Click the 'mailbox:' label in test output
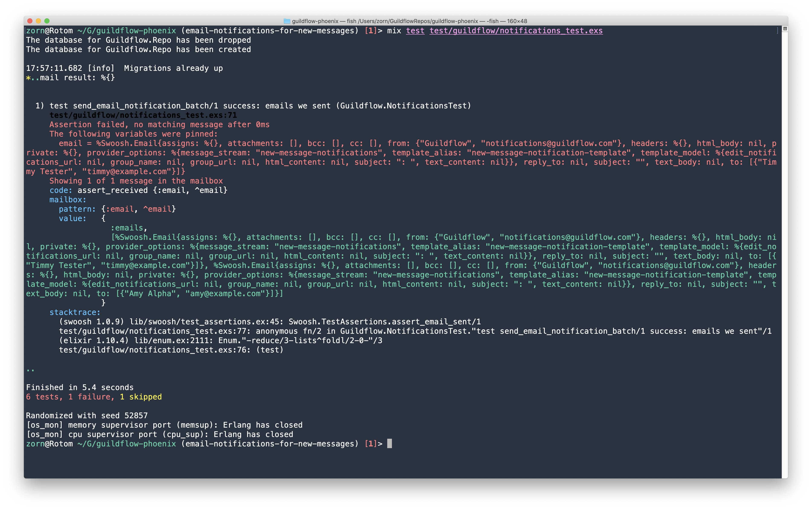Image resolution: width=812 pixels, height=510 pixels. (68, 200)
